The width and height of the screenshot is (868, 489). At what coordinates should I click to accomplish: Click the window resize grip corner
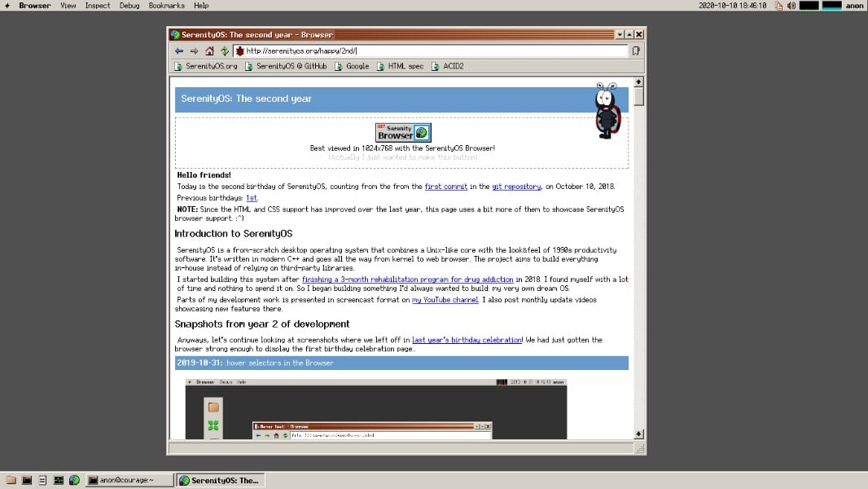click(640, 449)
